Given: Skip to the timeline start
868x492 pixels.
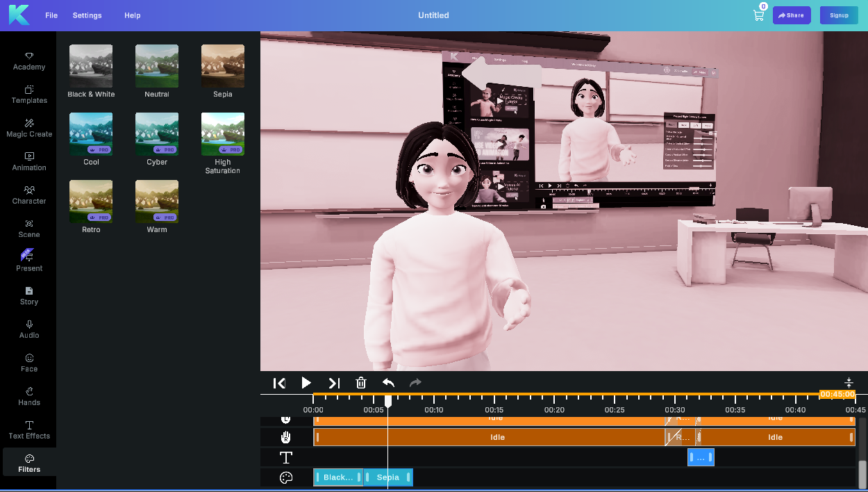Looking at the screenshot, I should coord(279,383).
